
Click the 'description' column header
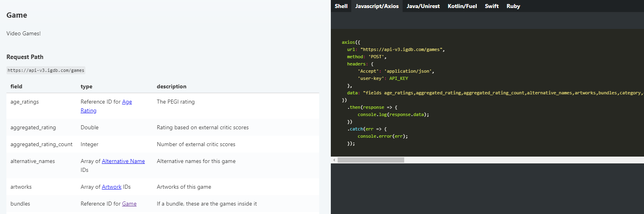pos(172,86)
